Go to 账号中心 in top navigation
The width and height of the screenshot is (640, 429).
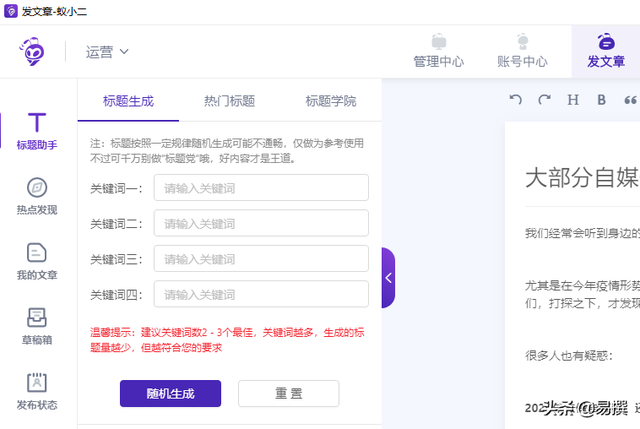[522, 51]
